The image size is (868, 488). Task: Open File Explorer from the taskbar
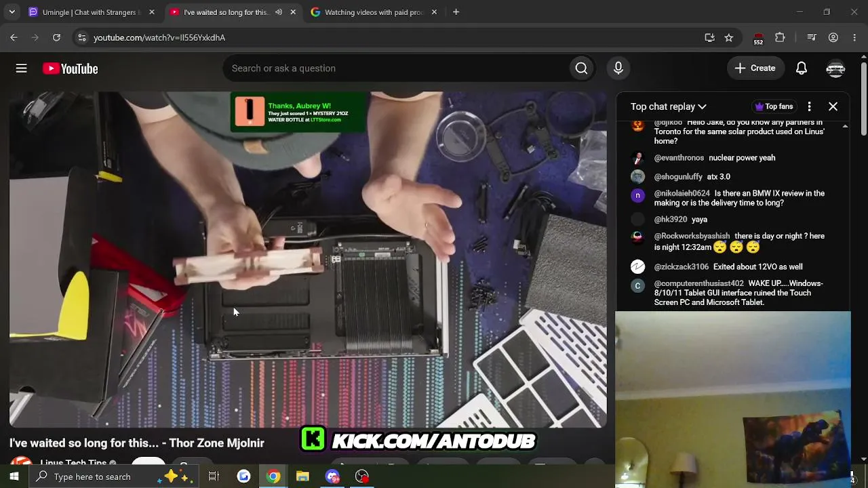[x=302, y=476]
